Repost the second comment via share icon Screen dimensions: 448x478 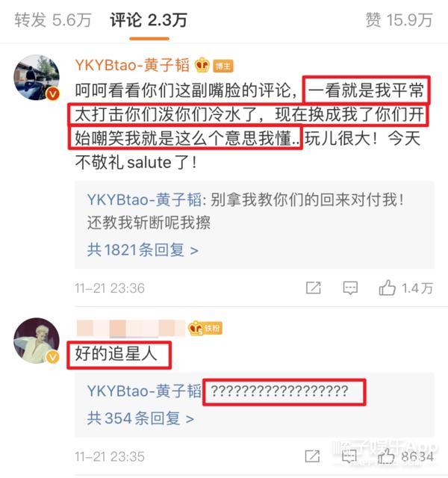coord(313,456)
